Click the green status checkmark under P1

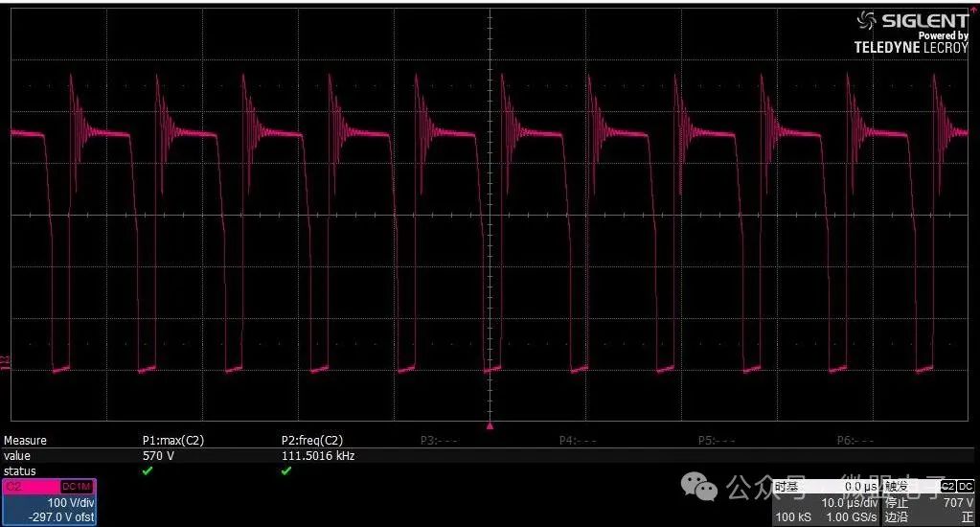point(148,470)
